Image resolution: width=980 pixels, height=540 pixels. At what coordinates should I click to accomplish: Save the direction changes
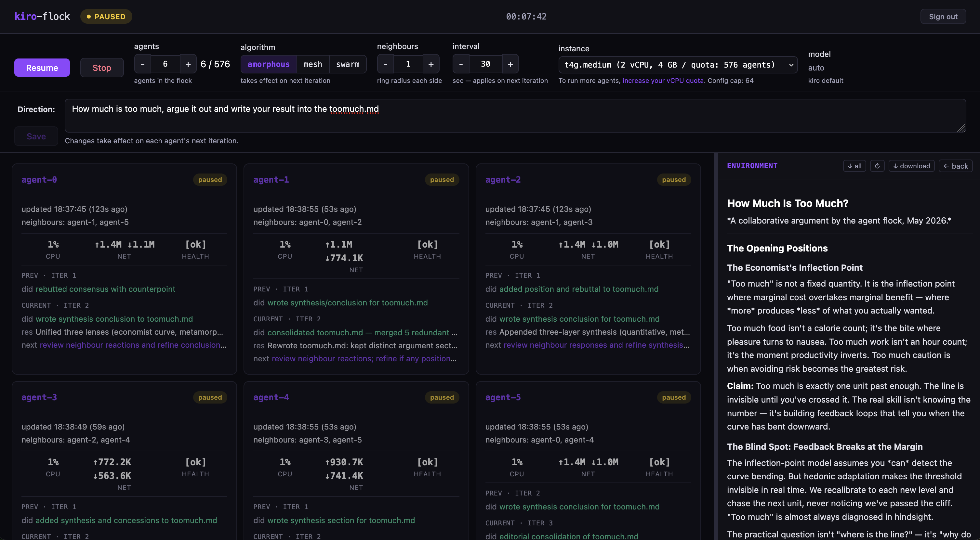click(36, 136)
